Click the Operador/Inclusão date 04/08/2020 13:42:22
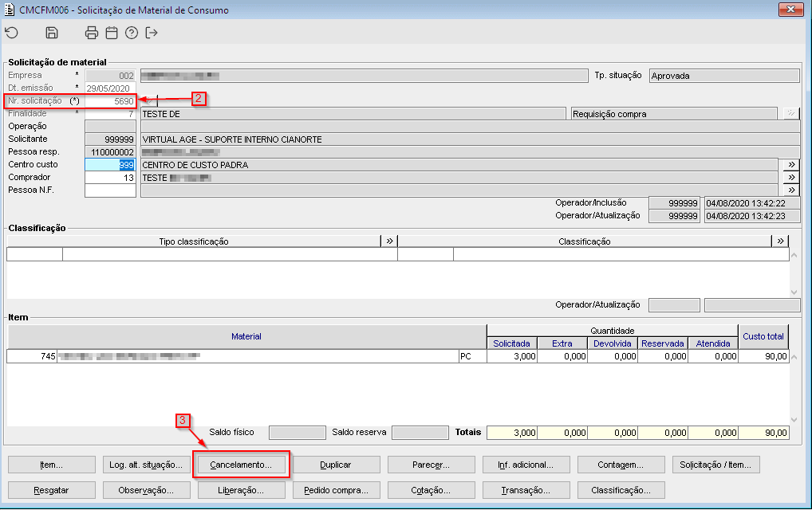Screen dimensions: 812x510 [752, 202]
